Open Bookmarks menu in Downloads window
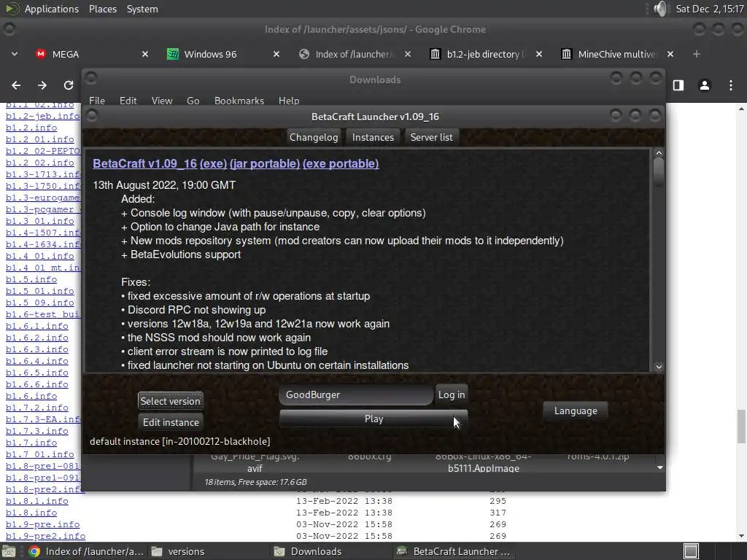The image size is (747, 560). 239,101
